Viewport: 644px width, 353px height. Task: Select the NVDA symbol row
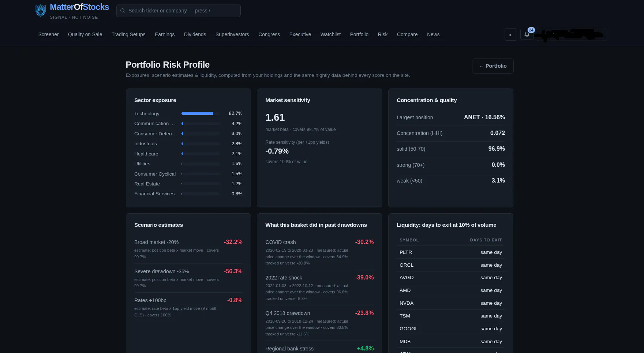click(451, 303)
